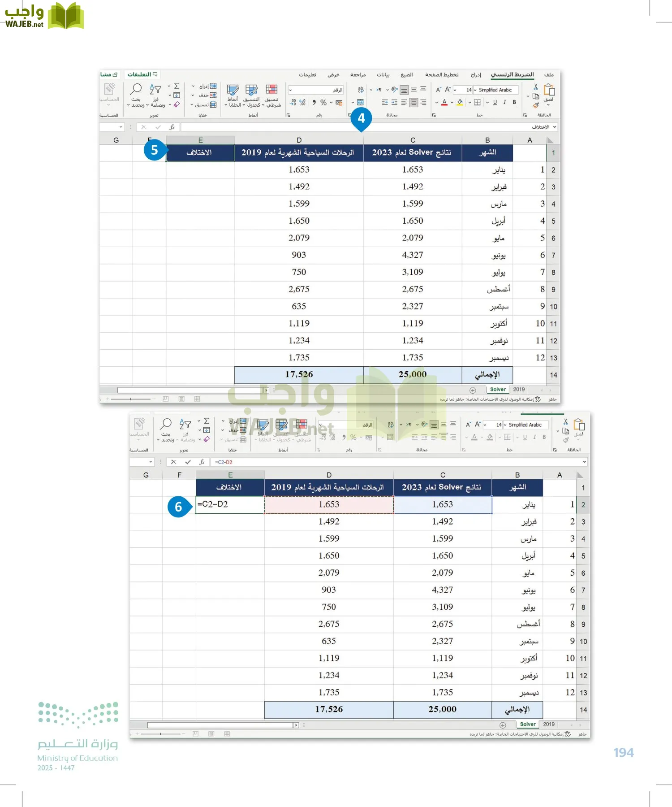Open تخطيط الصفحة tab in upper window
Viewport: 672px width, 807px height.
(442, 75)
